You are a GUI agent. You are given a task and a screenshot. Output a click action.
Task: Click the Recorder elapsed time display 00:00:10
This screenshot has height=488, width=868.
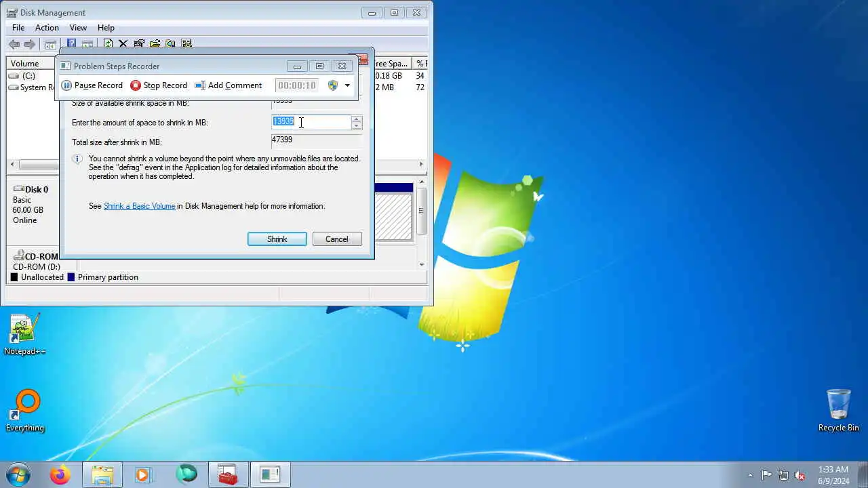tap(297, 85)
